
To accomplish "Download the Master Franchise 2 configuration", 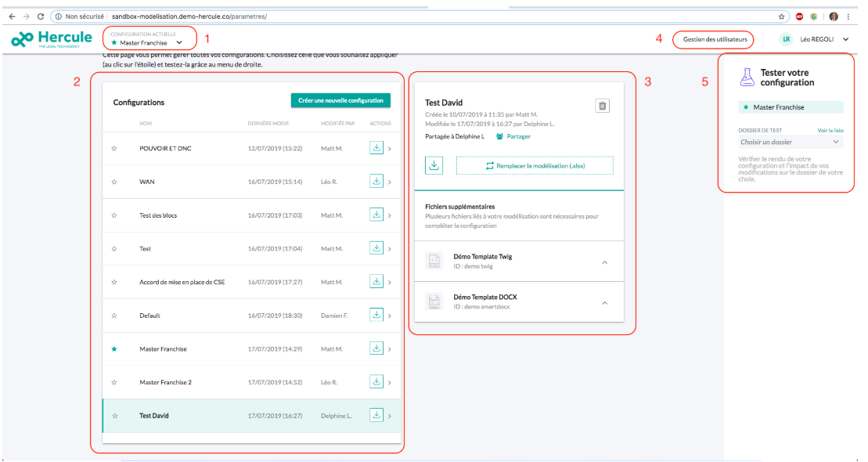I will tap(376, 381).
